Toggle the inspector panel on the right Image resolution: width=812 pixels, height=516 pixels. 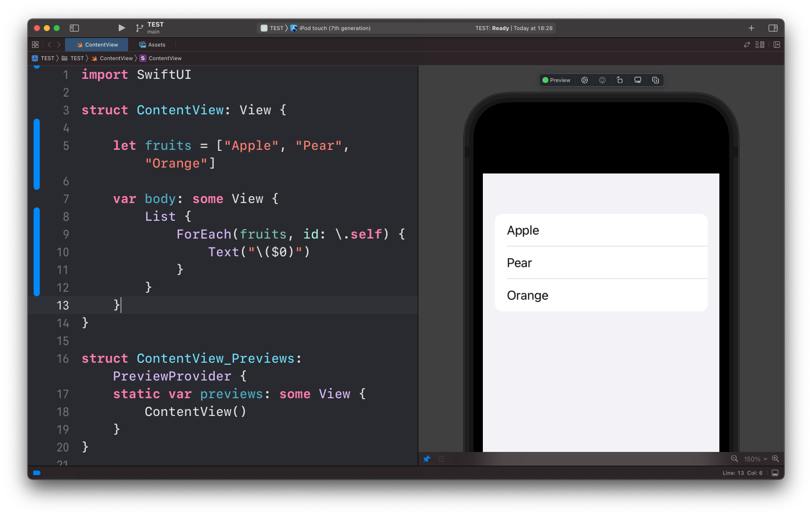click(773, 28)
